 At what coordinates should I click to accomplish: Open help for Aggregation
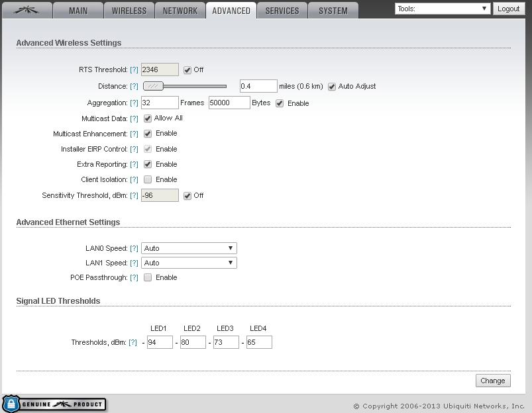point(134,103)
